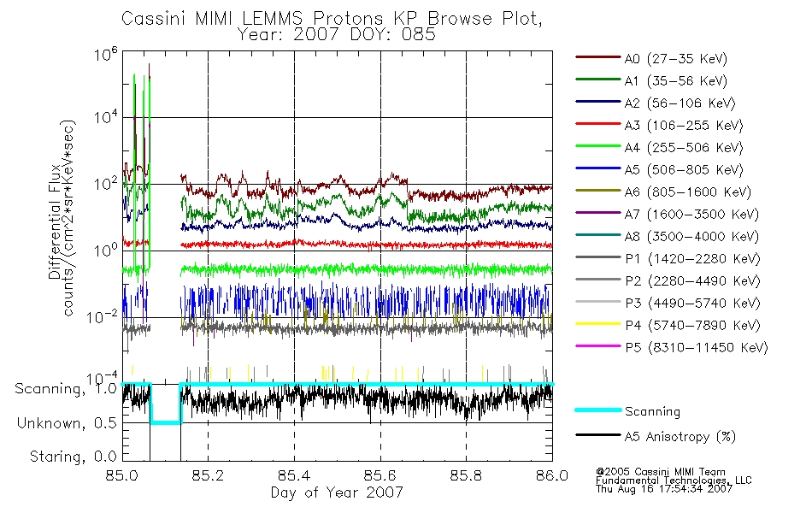Viewport: 812px width, 513px height.
Task: Click the Differential Flux y-axis title
Action: (x=55, y=221)
